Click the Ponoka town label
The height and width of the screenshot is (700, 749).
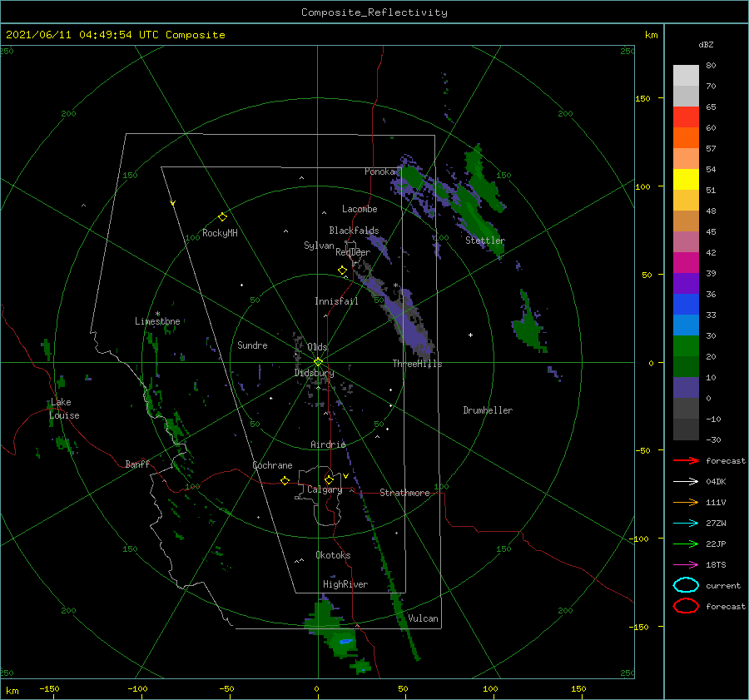(x=379, y=171)
